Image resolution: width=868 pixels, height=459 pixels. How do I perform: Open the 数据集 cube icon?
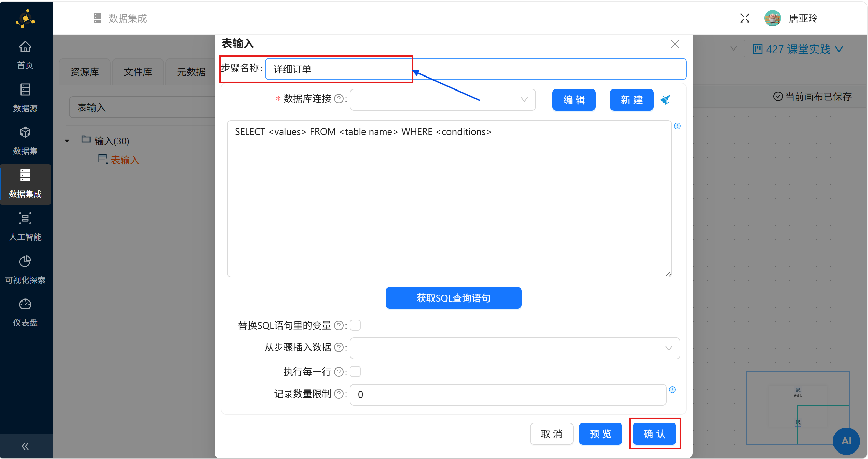click(25, 133)
